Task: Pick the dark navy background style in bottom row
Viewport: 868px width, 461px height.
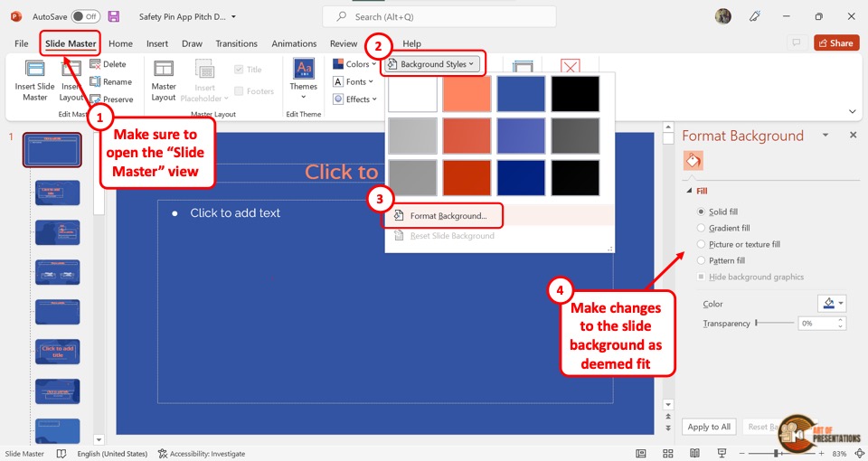Action: (521, 178)
